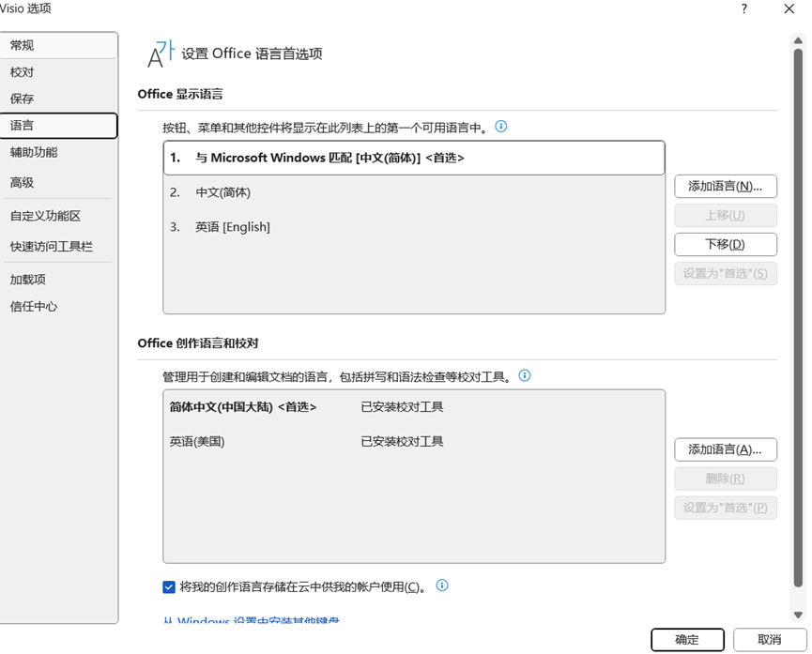Click authoring 设置为"首选"(P) button

725,508
